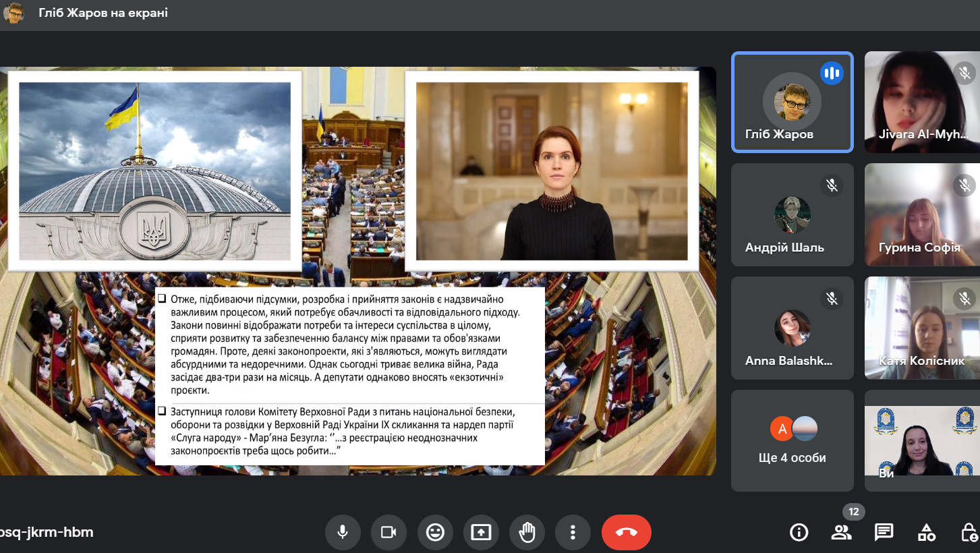Click Гурина Софія video tile
Image resolution: width=980 pixels, height=553 pixels.
coord(922,214)
